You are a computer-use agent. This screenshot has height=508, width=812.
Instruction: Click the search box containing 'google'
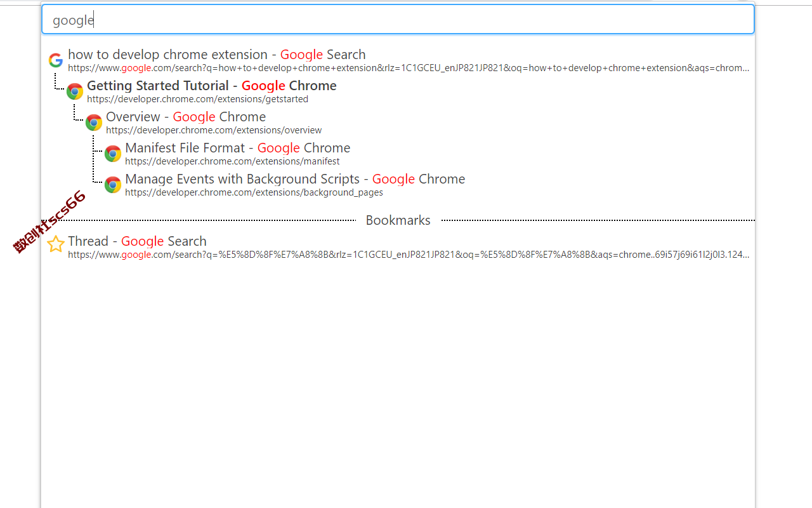click(x=398, y=20)
